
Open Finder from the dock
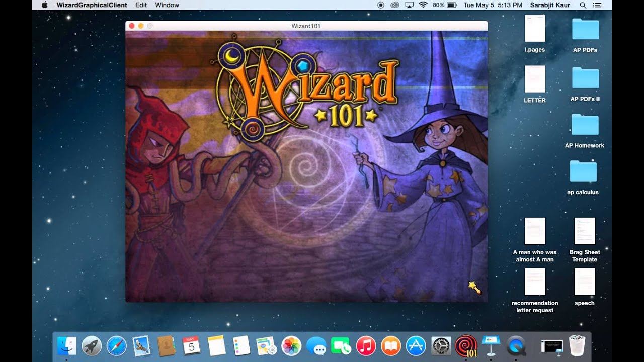point(66,346)
